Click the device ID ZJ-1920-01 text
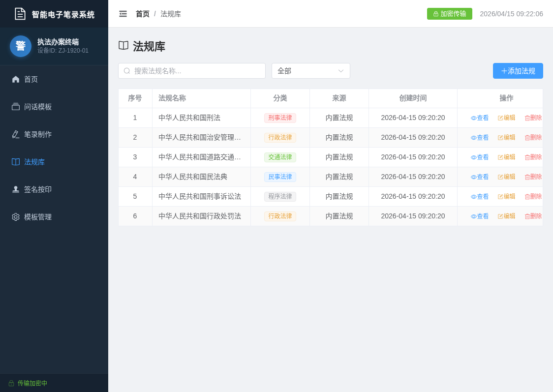 (x=63, y=51)
